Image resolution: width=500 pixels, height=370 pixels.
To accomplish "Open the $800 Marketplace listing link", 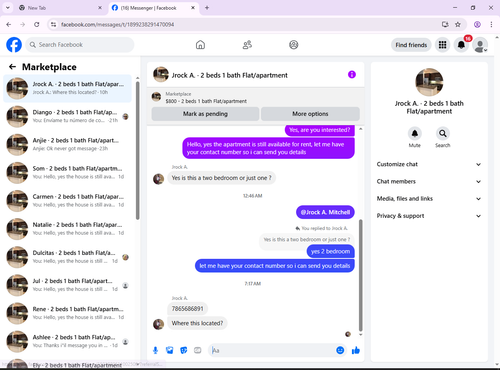I will (x=206, y=101).
